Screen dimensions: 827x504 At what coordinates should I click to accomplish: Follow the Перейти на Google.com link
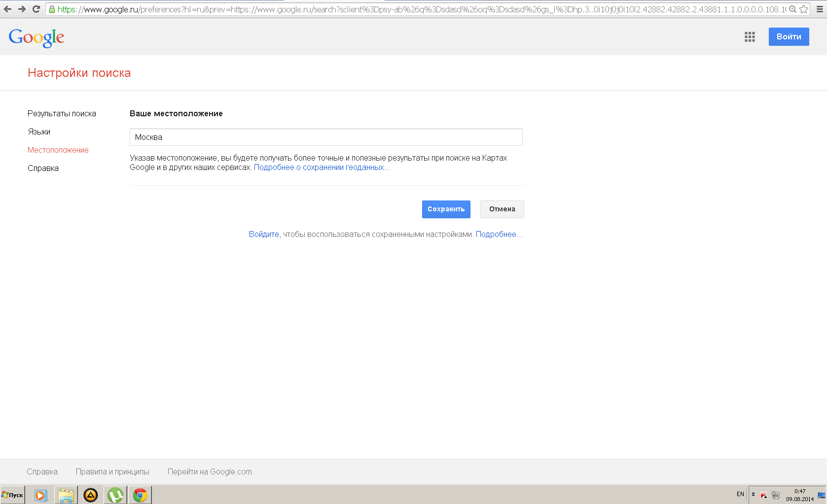[x=210, y=472]
